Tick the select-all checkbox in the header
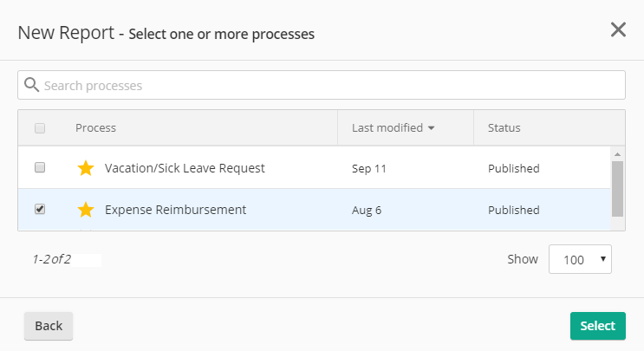 (x=40, y=128)
